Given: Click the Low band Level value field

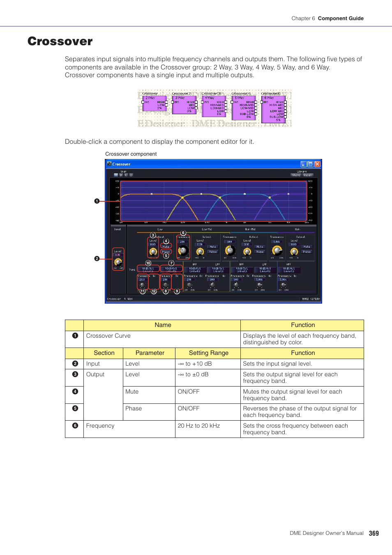Looking at the screenshot, I should [x=153, y=244].
